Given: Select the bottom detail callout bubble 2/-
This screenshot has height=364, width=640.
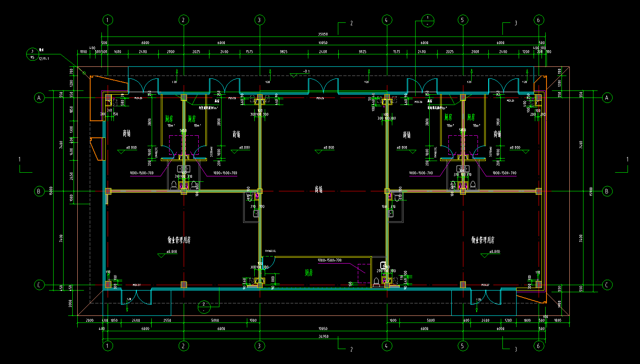Looking at the screenshot, I should [x=204, y=307].
